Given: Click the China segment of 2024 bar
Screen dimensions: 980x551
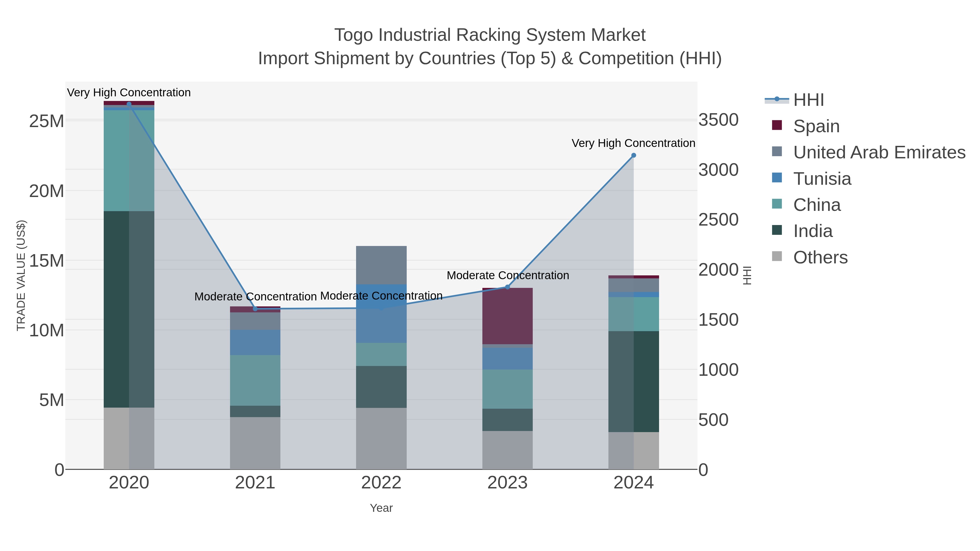Looking at the screenshot, I should point(634,314).
